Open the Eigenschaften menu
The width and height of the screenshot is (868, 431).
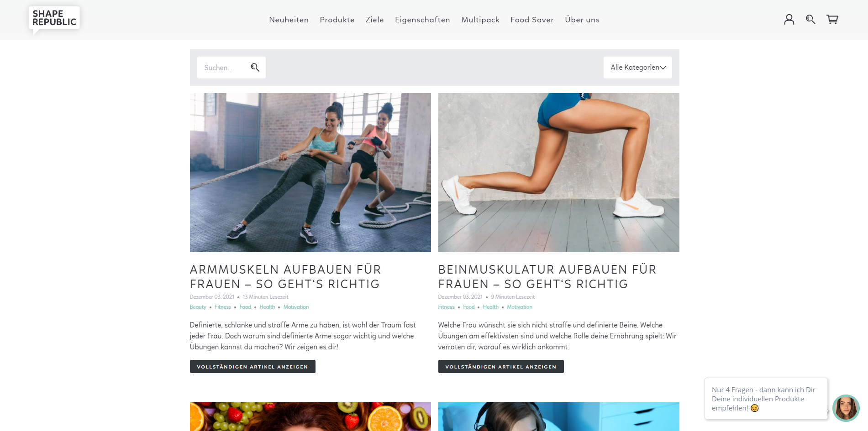(422, 20)
